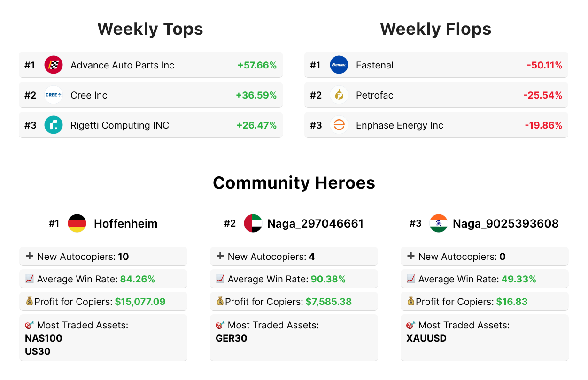Image resolution: width=588 pixels, height=380 pixels.
Task: Click Rigetti Computing INC stock name
Action: (120, 125)
